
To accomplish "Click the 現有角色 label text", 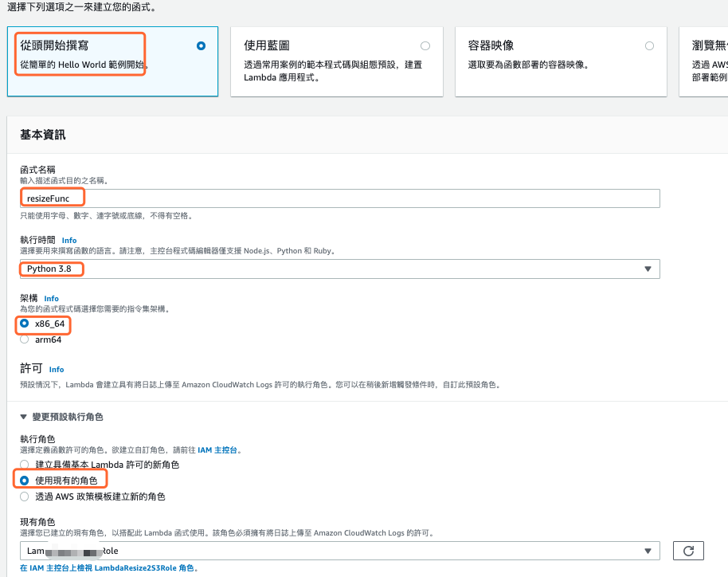I will pos(37,522).
